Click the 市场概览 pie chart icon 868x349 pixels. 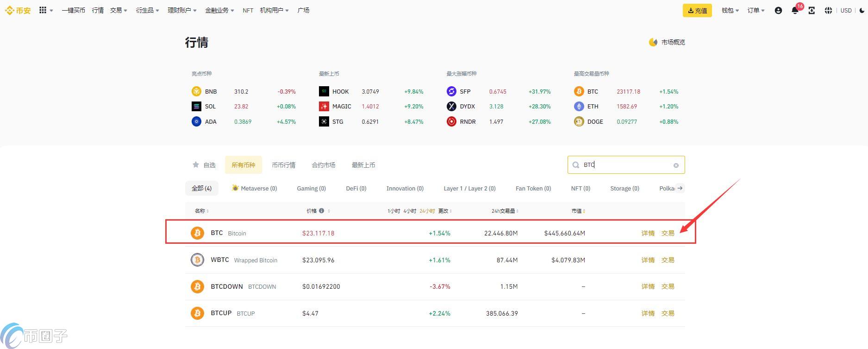653,42
